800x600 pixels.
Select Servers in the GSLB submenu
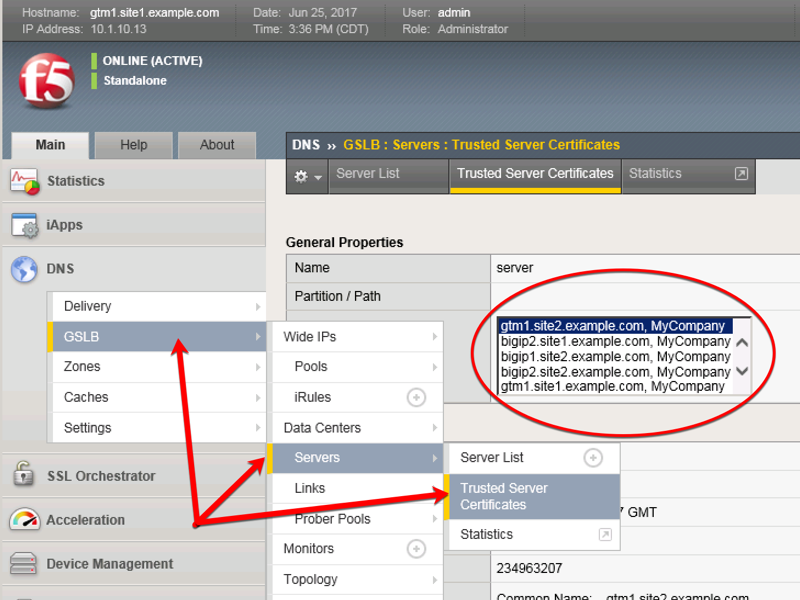[357, 458]
